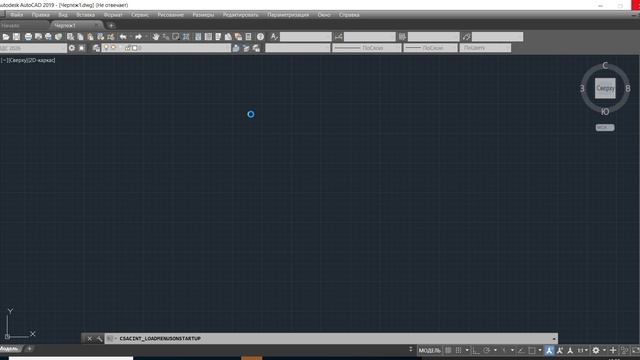The height and width of the screenshot is (360, 640).
Task: Click the З (west) compass letter
Action: pyautogui.click(x=582, y=88)
